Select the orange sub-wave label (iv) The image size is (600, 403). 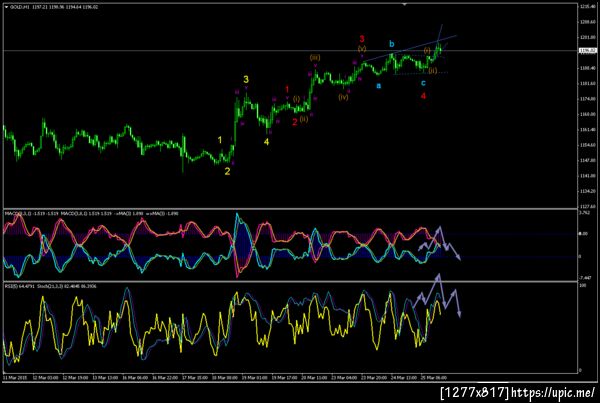click(343, 97)
